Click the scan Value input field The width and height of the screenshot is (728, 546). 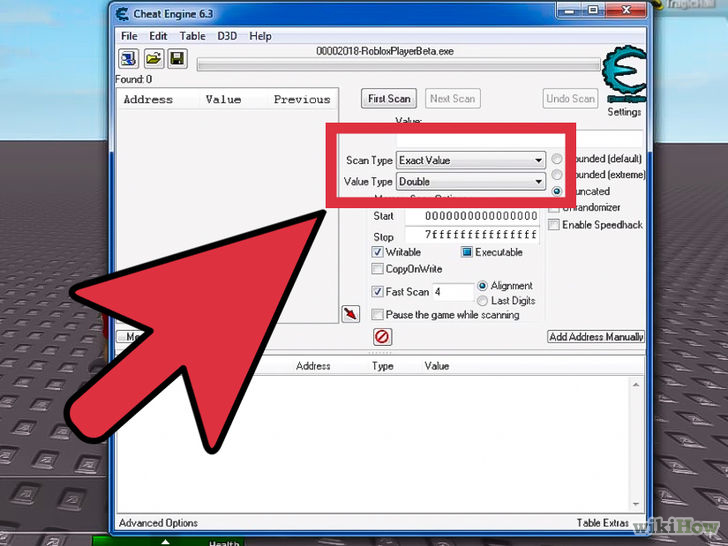(x=519, y=139)
